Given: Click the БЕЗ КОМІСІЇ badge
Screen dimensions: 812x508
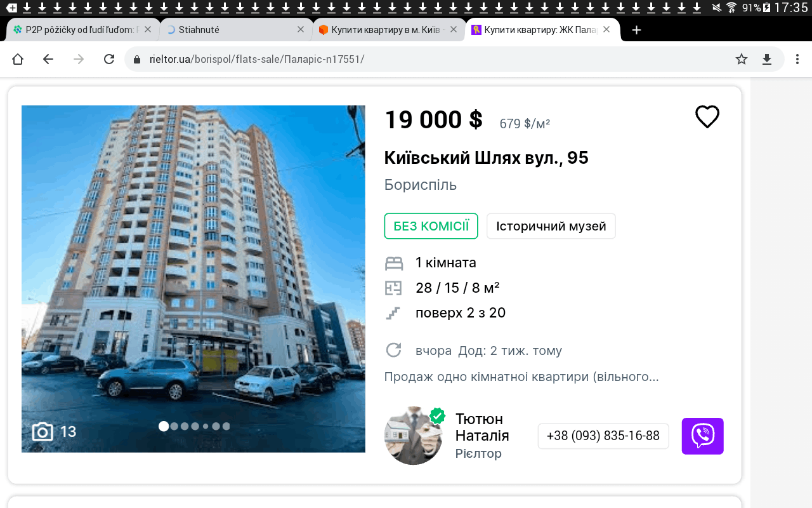Looking at the screenshot, I should pos(431,226).
